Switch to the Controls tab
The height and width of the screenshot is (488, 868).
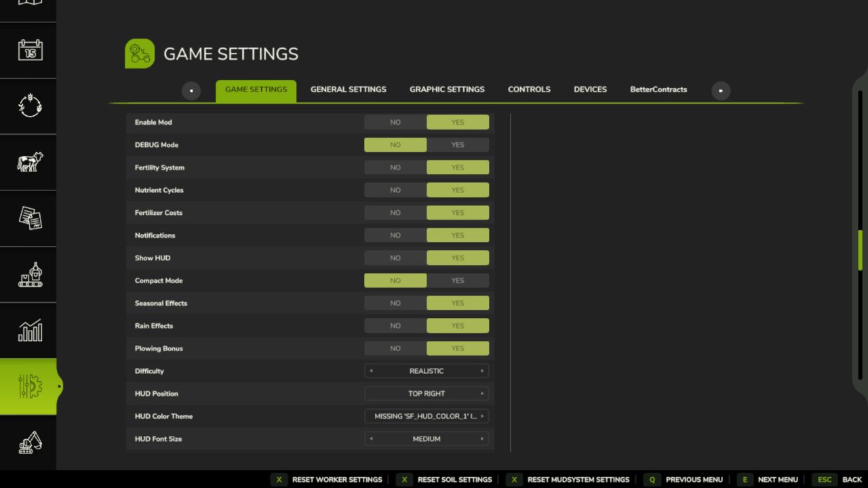(529, 89)
